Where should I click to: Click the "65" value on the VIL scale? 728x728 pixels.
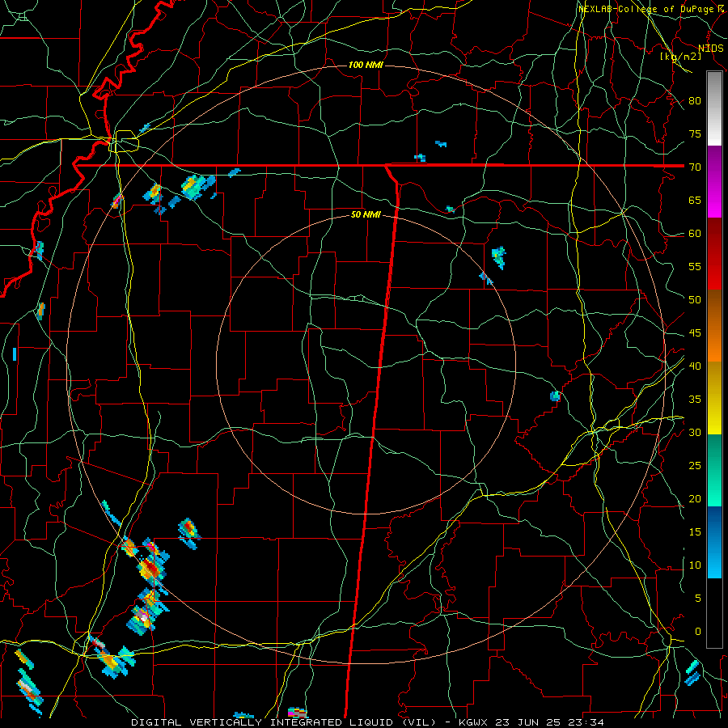tap(695, 201)
